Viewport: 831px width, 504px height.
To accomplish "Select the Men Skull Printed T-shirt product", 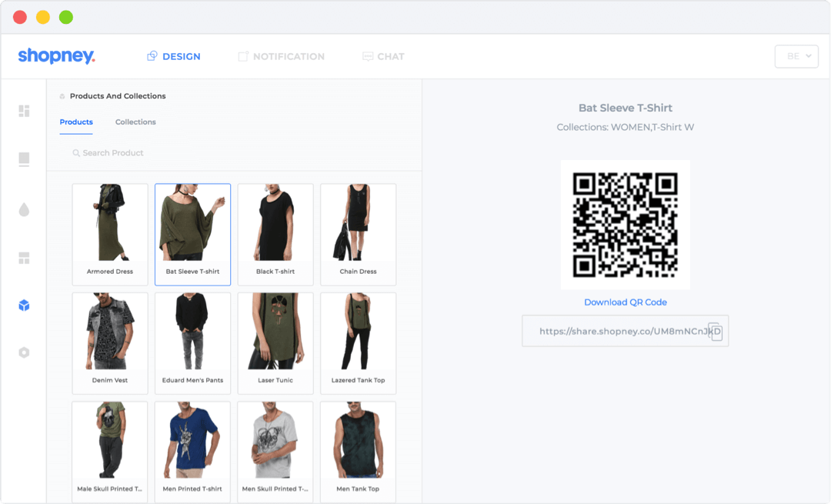I will pyautogui.click(x=275, y=452).
